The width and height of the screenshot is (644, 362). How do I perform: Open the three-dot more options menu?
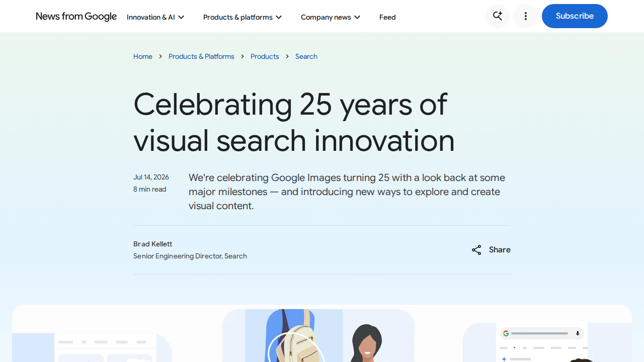coord(526,16)
